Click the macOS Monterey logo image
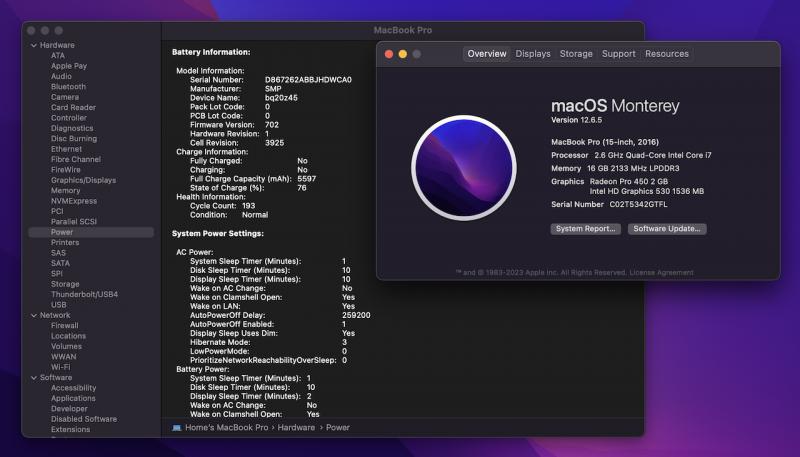Viewport: 800px width, 457px height. coord(464,168)
